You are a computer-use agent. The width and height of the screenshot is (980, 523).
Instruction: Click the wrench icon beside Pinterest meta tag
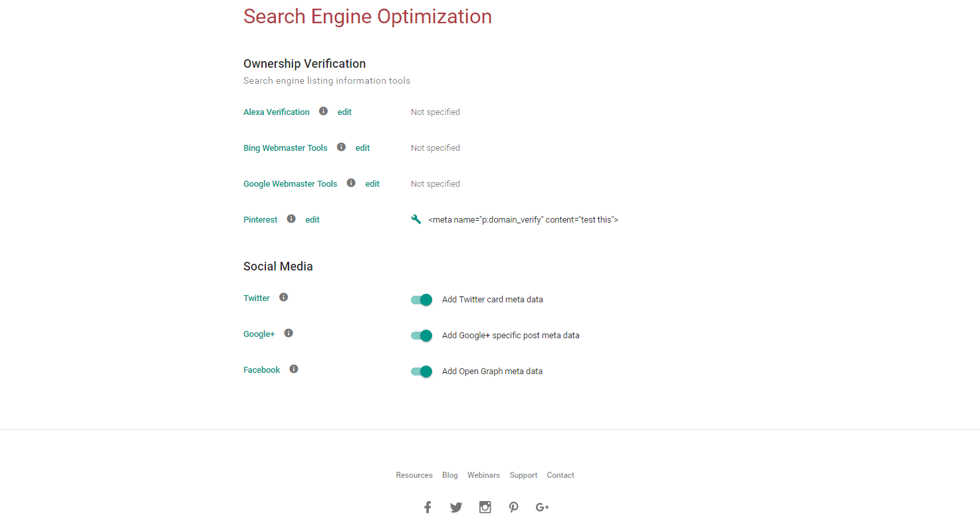click(416, 219)
